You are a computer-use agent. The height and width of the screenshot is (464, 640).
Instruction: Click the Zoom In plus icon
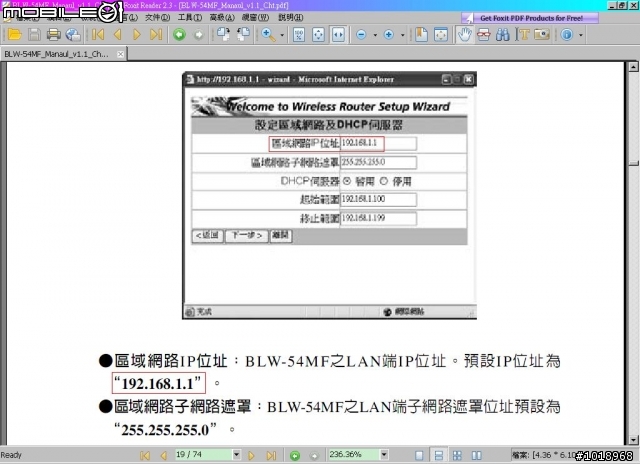(x=389, y=35)
